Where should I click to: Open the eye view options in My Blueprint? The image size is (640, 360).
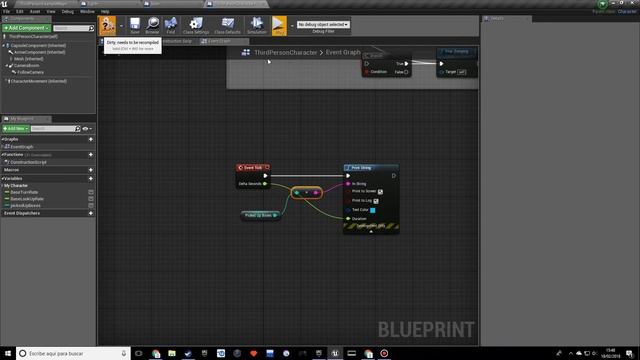[x=87, y=129]
